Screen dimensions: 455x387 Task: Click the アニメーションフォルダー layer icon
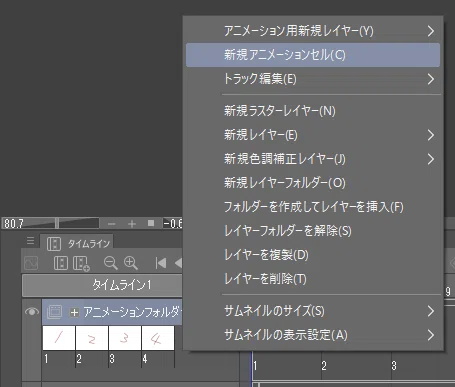tap(54, 312)
